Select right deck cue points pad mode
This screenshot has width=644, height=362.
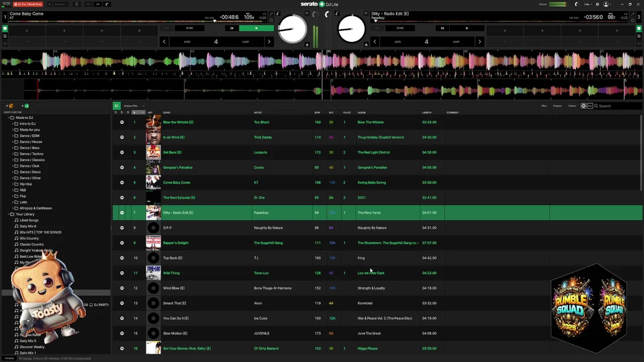click(639, 29)
